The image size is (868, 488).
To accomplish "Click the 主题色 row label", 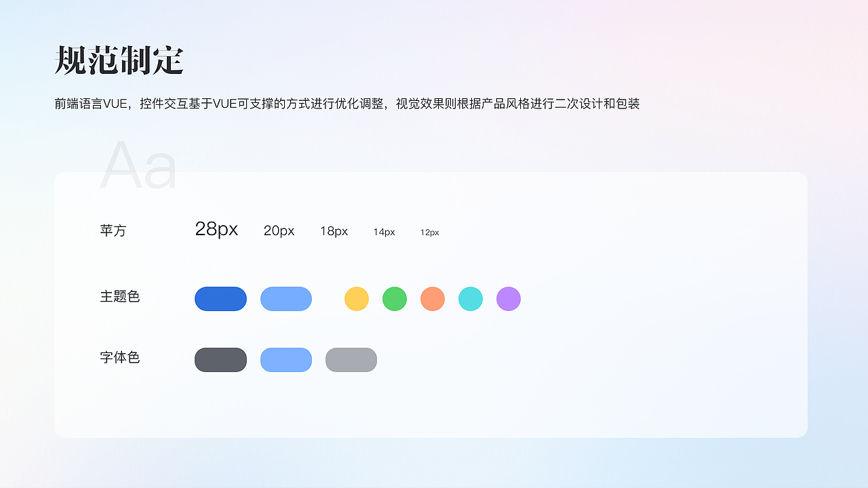I will 120,297.
